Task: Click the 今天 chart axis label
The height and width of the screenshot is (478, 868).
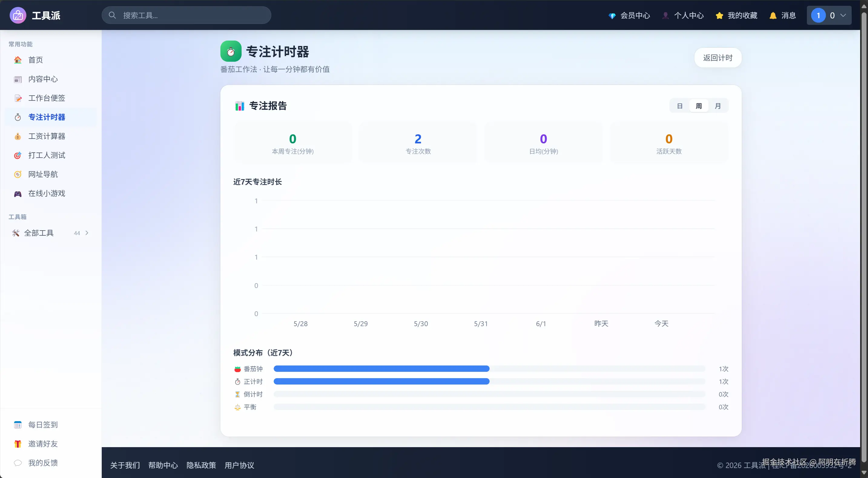Action: click(x=662, y=324)
